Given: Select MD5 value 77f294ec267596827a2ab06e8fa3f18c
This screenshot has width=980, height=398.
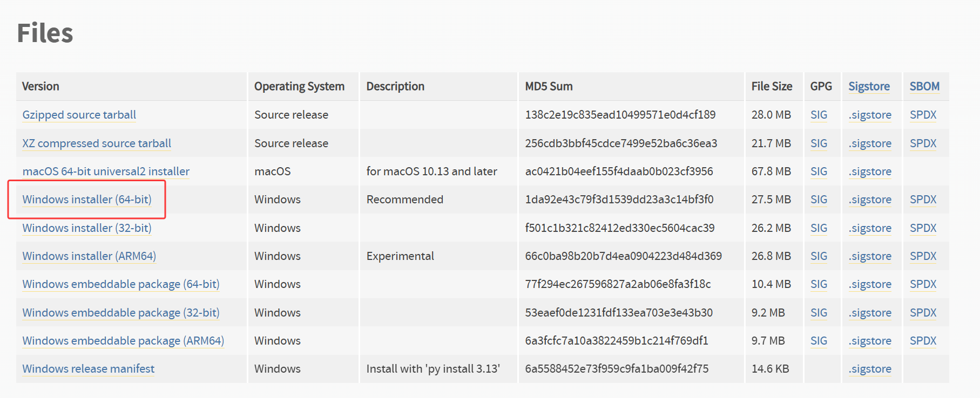Looking at the screenshot, I should click(618, 284).
